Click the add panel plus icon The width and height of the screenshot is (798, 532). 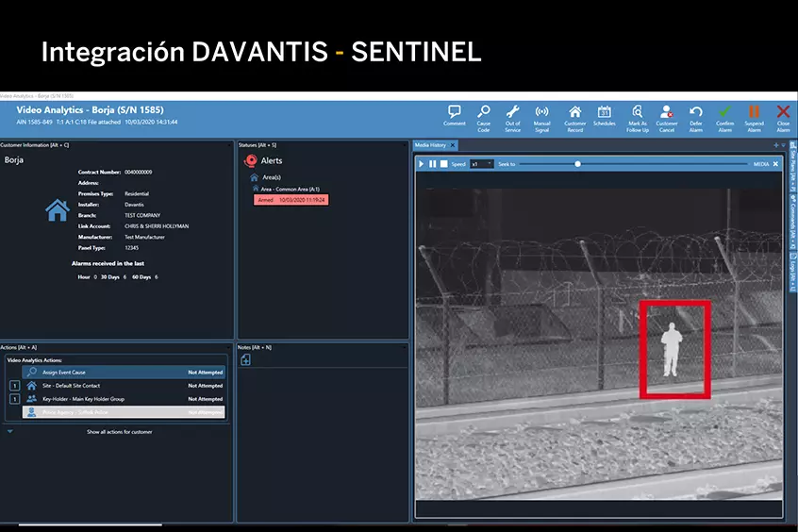click(776, 145)
